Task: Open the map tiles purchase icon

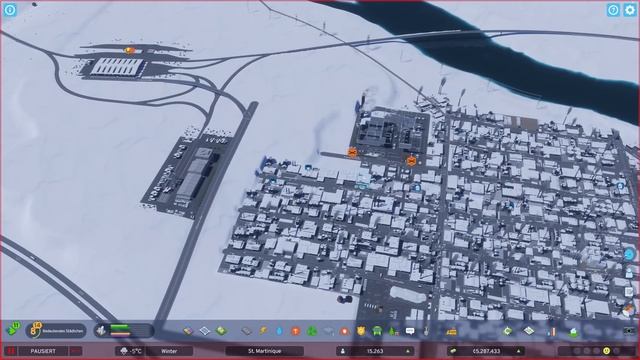Action: click(529, 331)
